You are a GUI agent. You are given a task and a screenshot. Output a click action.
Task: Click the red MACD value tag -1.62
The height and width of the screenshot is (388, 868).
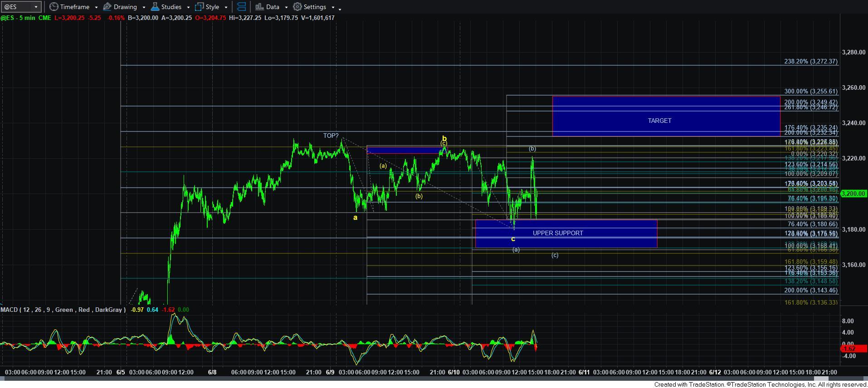[854, 349]
